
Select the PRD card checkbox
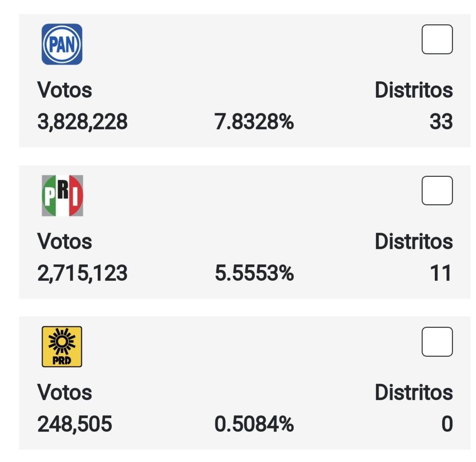[x=437, y=341]
